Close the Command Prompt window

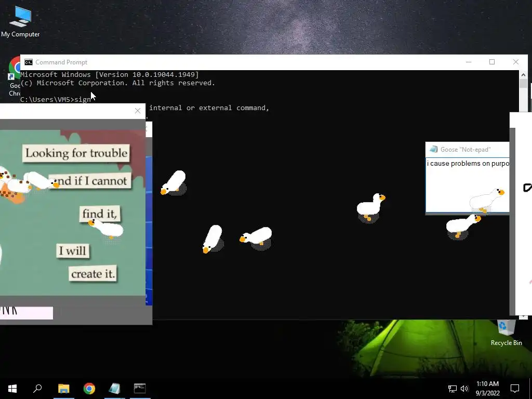coord(516,62)
